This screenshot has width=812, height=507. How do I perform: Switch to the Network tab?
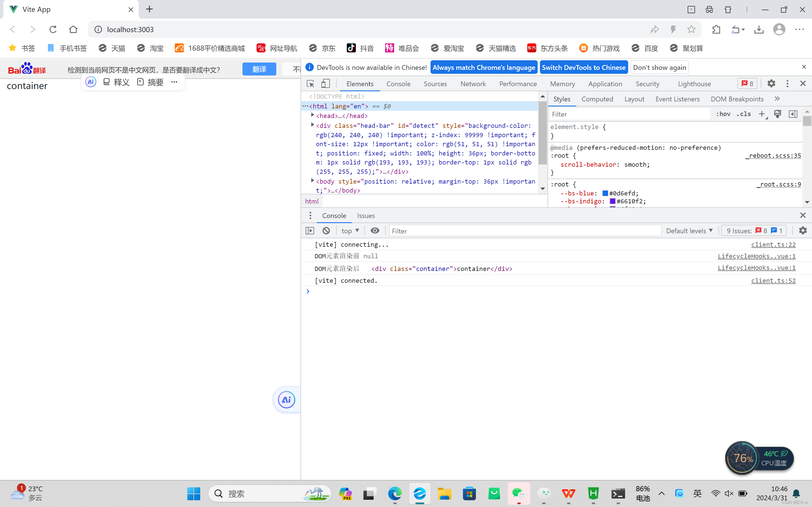pos(473,84)
